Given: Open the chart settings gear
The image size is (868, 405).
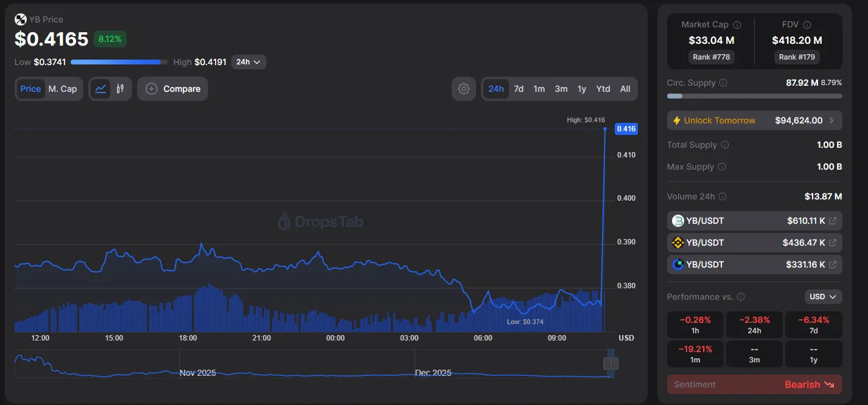Looking at the screenshot, I should point(463,88).
